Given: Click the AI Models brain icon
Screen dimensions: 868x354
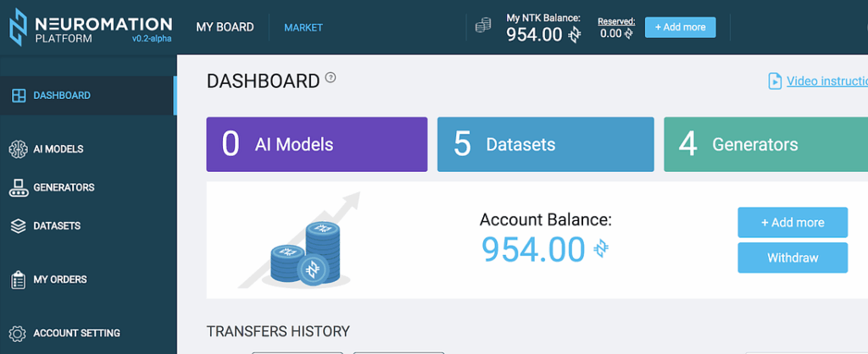Looking at the screenshot, I should [18, 149].
